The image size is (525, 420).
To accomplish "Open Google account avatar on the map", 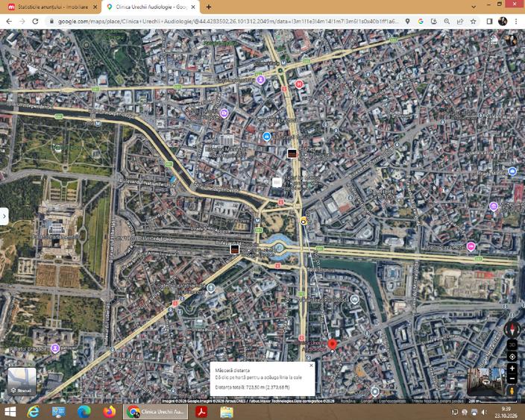I will [511, 40].
